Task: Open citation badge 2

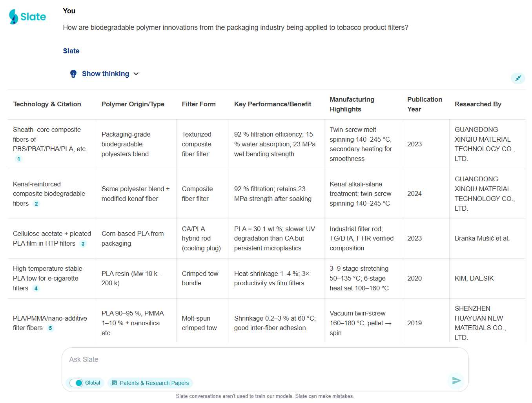Action: (x=36, y=204)
